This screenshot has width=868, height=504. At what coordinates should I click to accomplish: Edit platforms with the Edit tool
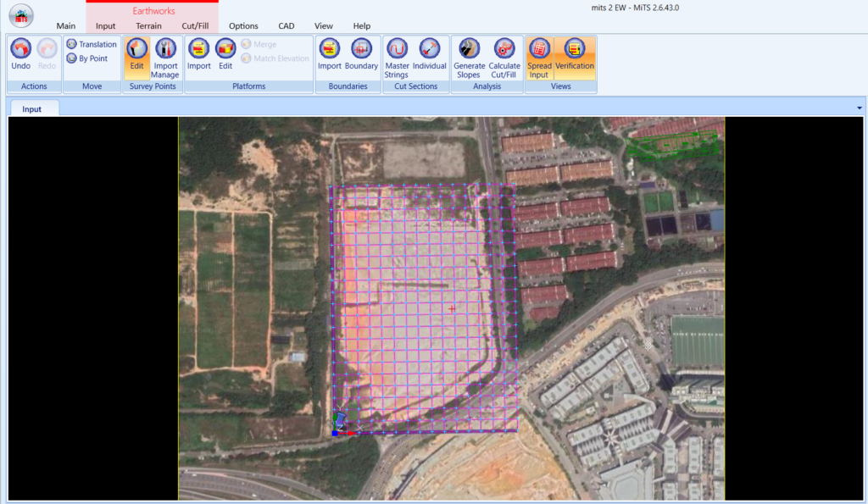[x=225, y=54]
